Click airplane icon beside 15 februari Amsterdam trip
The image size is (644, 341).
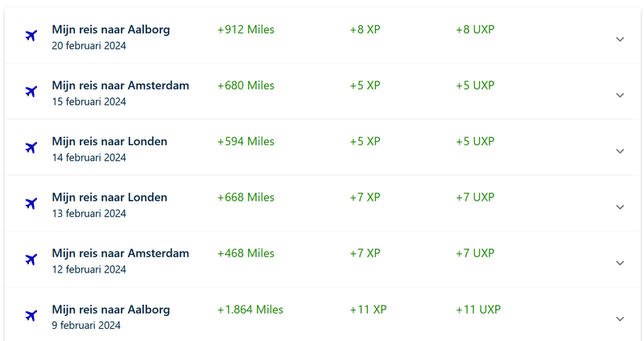pos(31,91)
